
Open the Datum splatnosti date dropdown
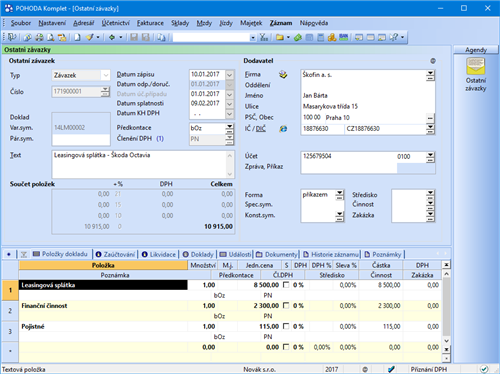click(229, 104)
